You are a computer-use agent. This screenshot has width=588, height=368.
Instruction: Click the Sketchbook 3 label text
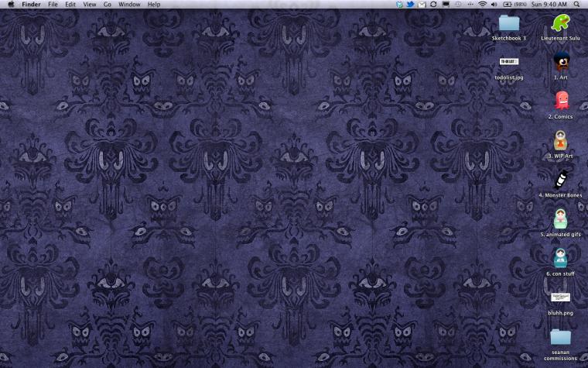point(509,38)
